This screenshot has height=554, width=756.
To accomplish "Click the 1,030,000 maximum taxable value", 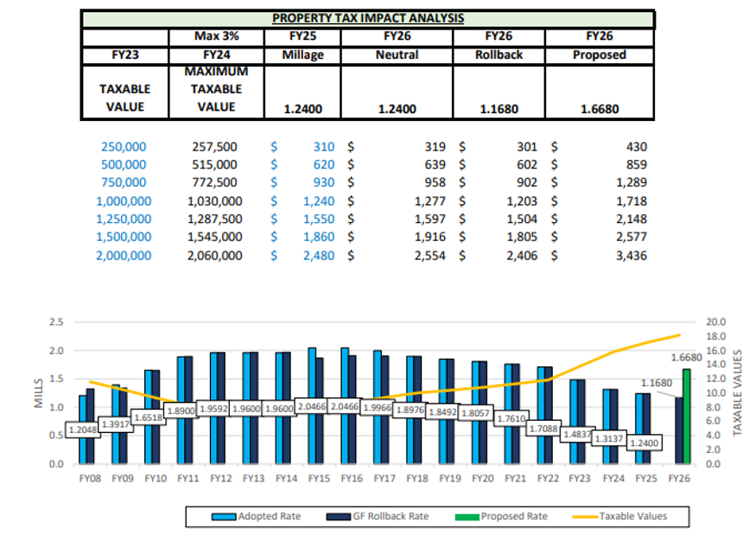I will [x=215, y=201].
